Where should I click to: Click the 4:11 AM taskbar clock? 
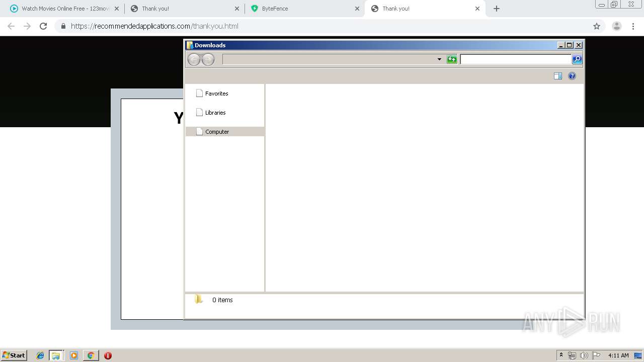(618, 355)
